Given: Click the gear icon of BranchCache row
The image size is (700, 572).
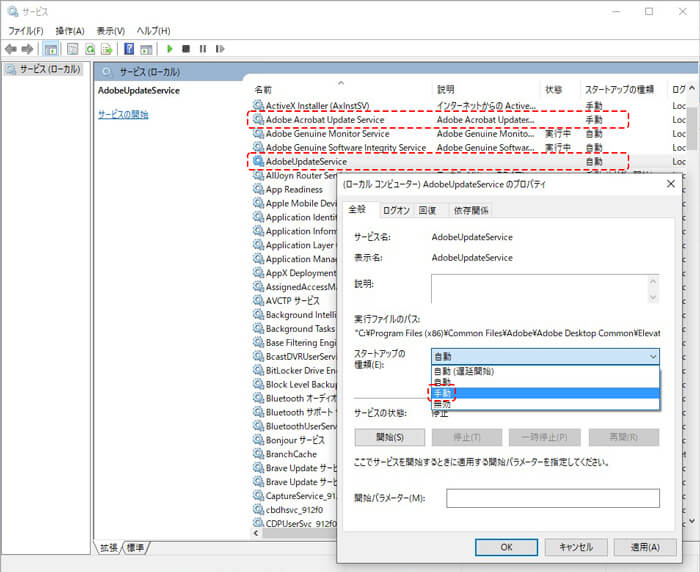Looking at the screenshot, I should click(258, 454).
